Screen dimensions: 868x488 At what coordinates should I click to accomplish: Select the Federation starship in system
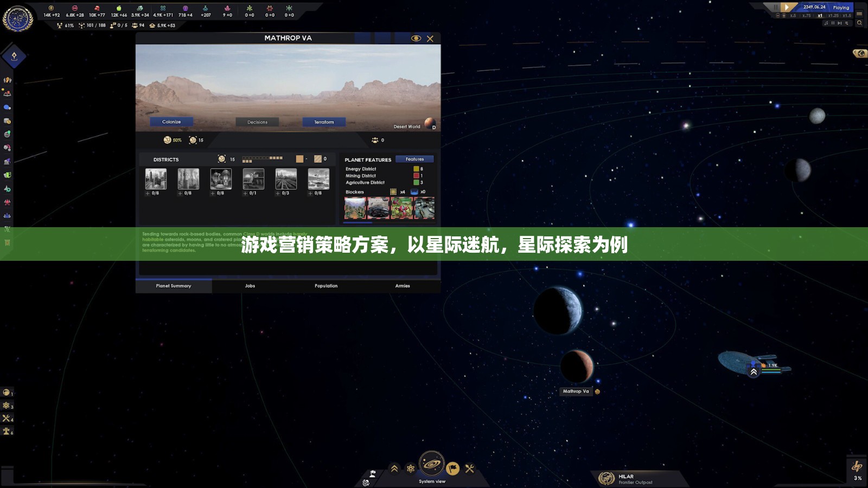pyautogui.click(x=753, y=362)
